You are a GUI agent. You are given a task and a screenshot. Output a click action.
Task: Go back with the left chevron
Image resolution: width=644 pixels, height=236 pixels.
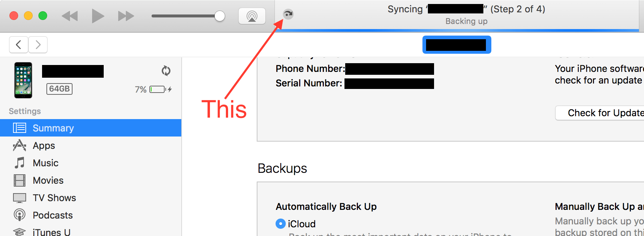click(x=19, y=45)
